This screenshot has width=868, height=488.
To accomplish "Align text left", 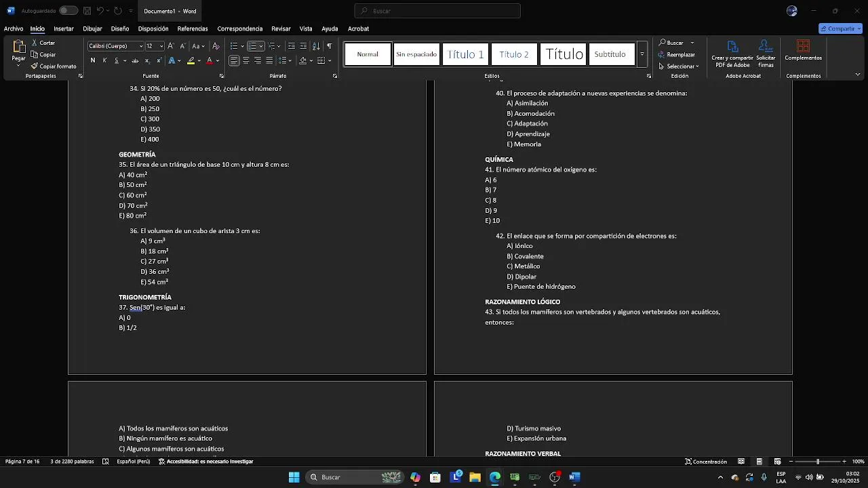I will (234, 60).
